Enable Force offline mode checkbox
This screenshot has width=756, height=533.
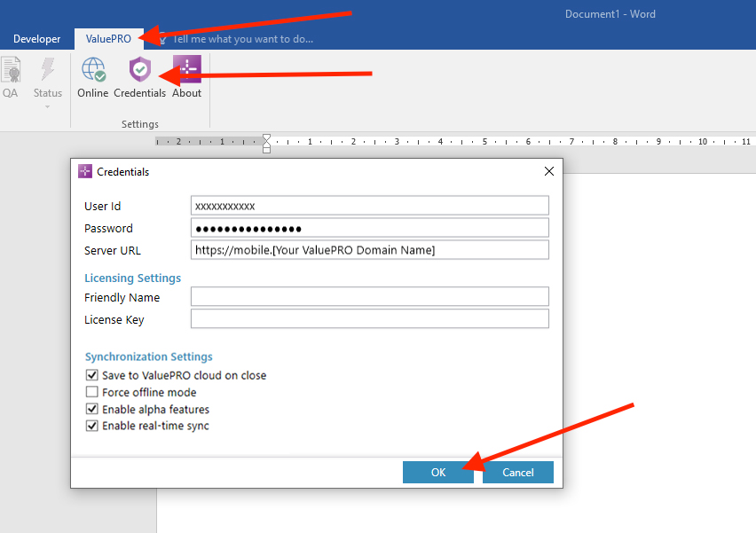91,392
